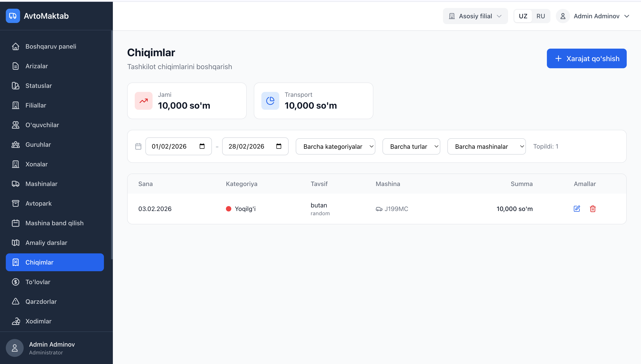Click the Transport pie chart icon

270,101
